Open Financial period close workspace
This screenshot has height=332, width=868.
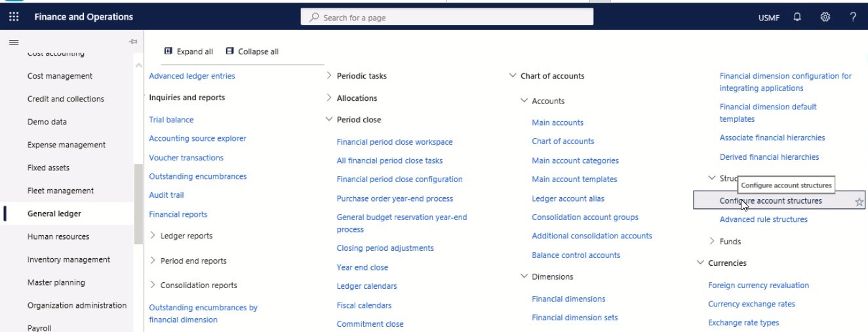[395, 142]
